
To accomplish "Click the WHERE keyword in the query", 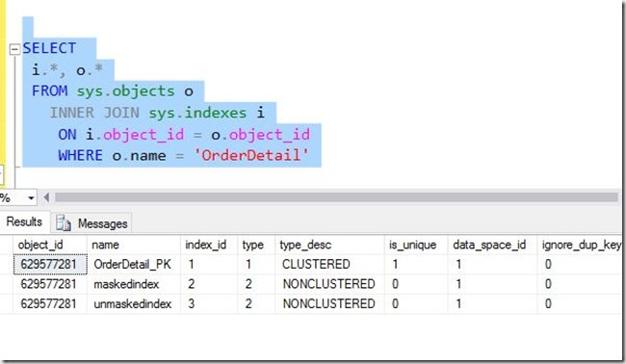I will (x=80, y=155).
